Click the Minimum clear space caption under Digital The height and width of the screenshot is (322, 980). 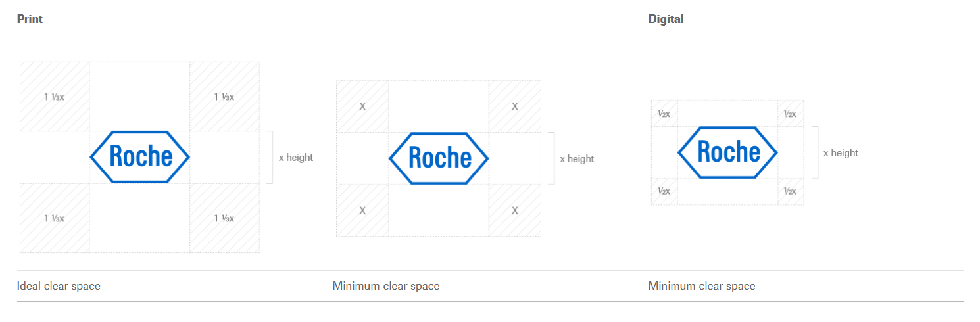coord(702,286)
